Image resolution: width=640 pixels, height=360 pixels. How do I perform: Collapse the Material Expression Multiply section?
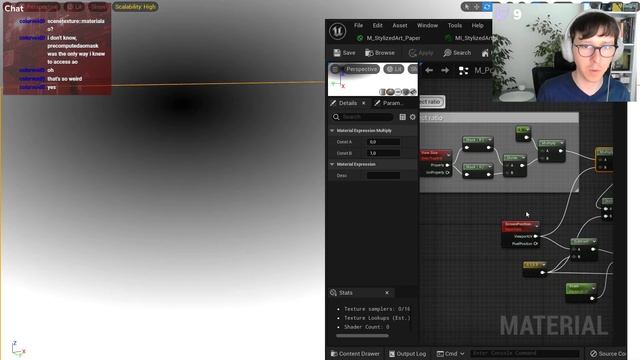(332, 131)
